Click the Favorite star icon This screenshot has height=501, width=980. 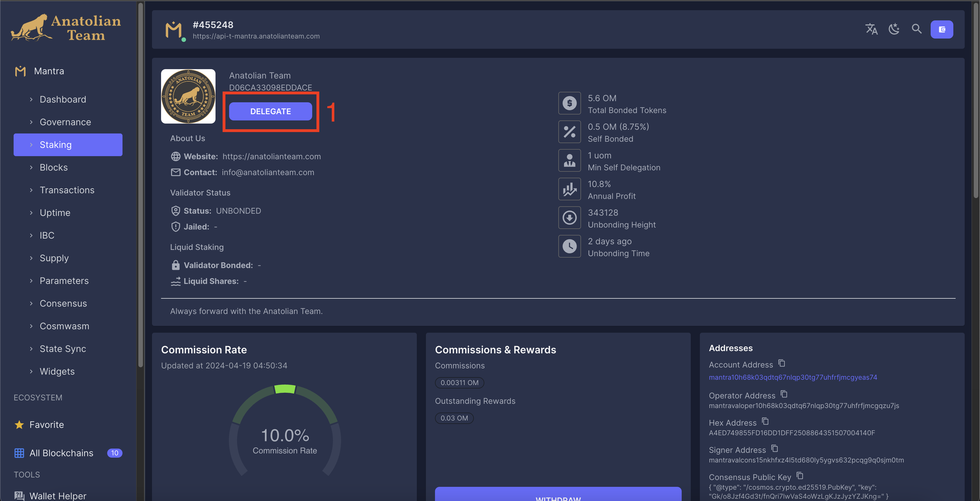click(19, 424)
